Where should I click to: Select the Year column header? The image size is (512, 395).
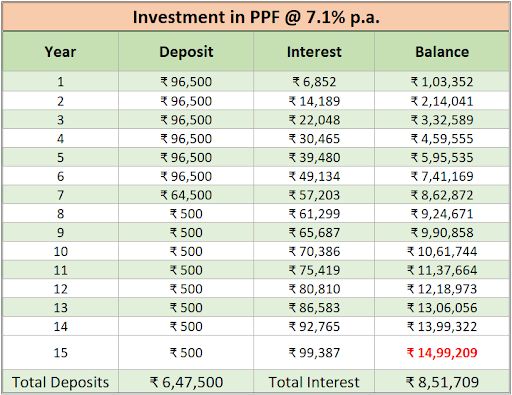point(60,52)
